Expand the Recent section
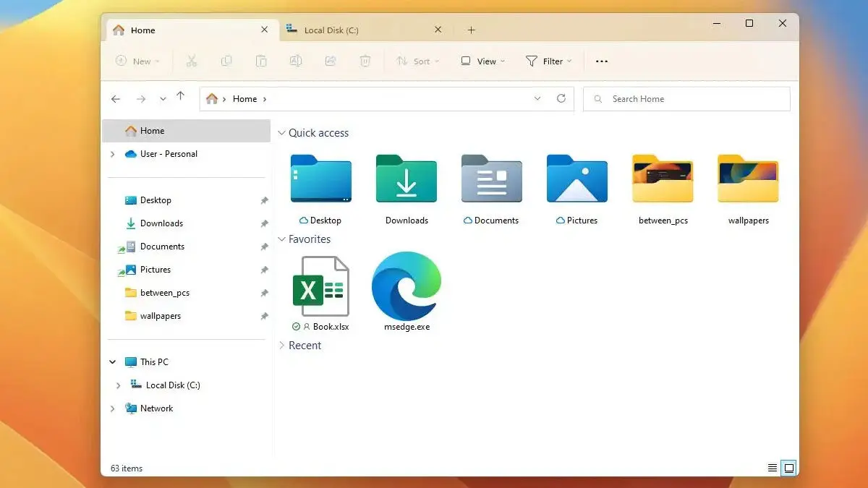The width and height of the screenshot is (868, 488). click(x=282, y=346)
